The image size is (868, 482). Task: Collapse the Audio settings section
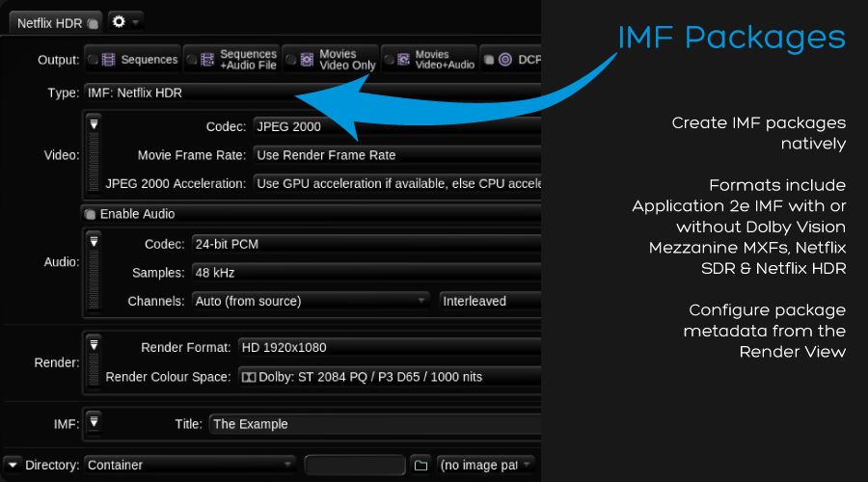(95, 241)
